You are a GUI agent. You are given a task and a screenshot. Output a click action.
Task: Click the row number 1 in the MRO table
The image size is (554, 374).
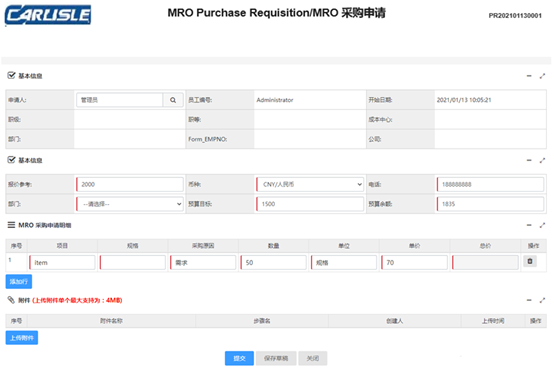10,260
